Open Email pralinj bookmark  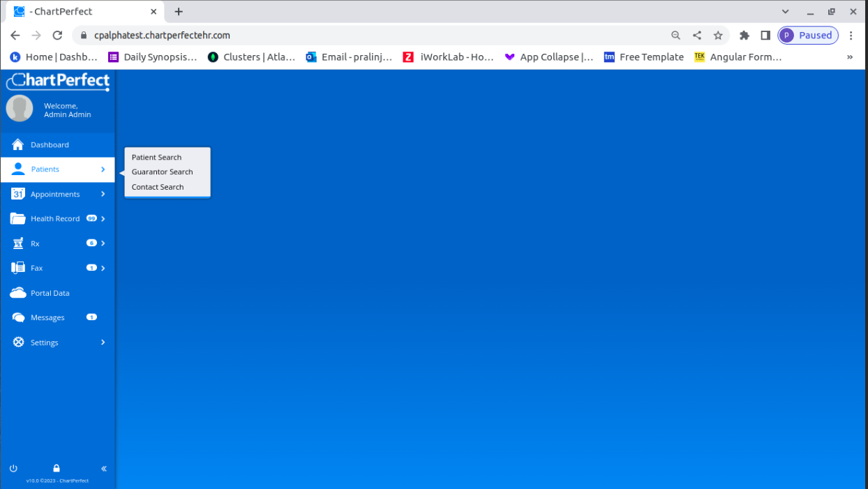(349, 57)
